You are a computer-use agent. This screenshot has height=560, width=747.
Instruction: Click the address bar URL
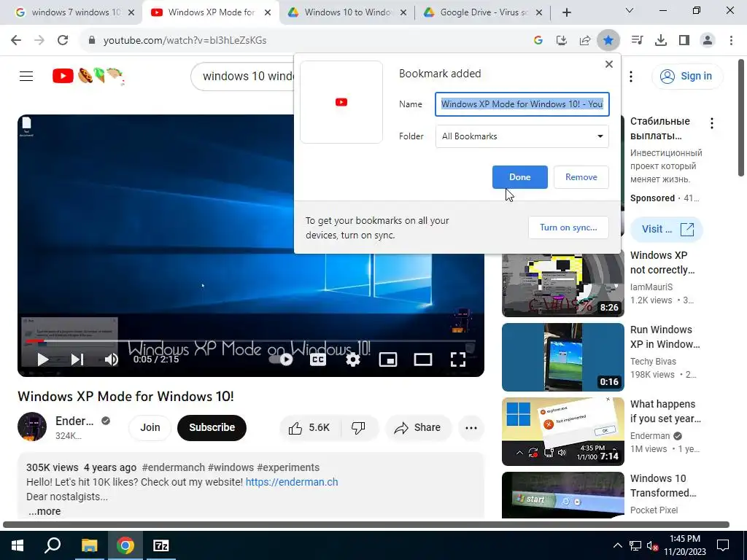point(185,41)
